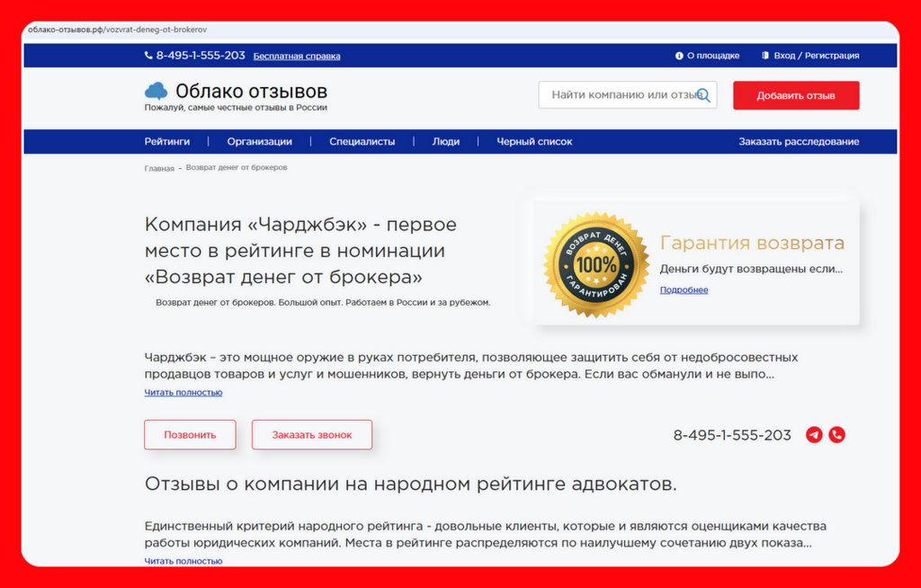
Task: Expand Подробнее in the guarantee card
Action: [x=684, y=290]
